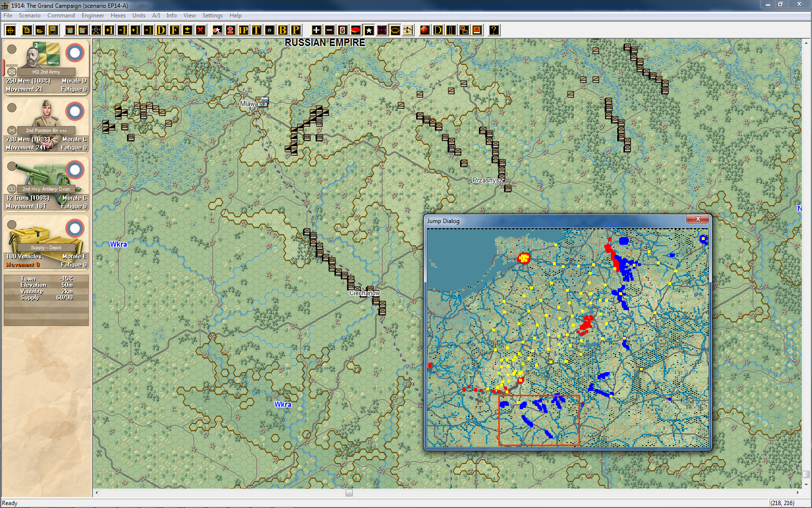Image resolution: width=812 pixels, height=508 pixels.
Task: Click the plus-minus toolbar icon
Action: pyautogui.click(x=188, y=30)
